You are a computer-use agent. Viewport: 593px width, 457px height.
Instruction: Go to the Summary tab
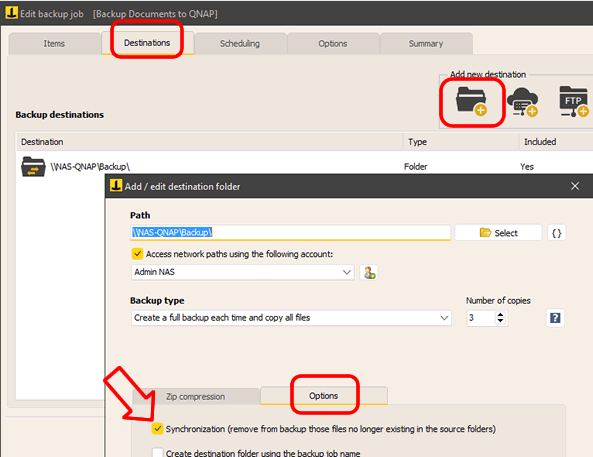tap(426, 44)
